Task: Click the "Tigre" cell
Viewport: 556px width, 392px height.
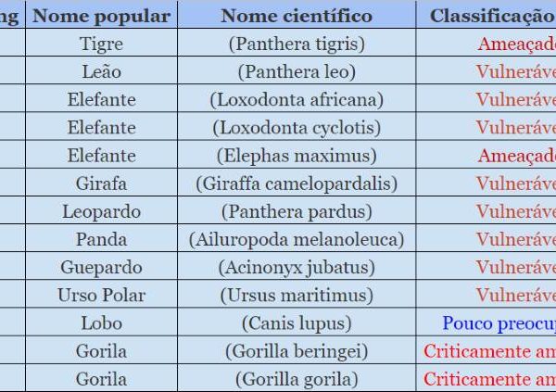Action: [102, 44]
